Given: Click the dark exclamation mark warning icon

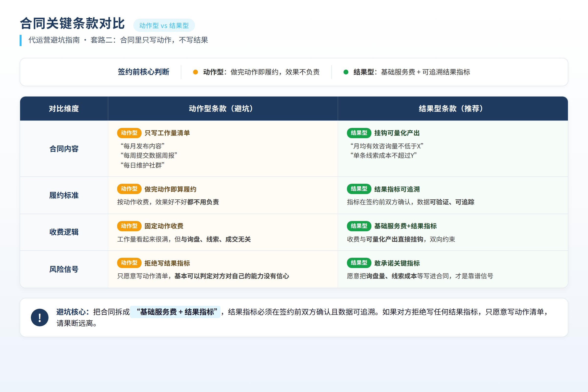Looking at the screenshot, I should 39,317.
